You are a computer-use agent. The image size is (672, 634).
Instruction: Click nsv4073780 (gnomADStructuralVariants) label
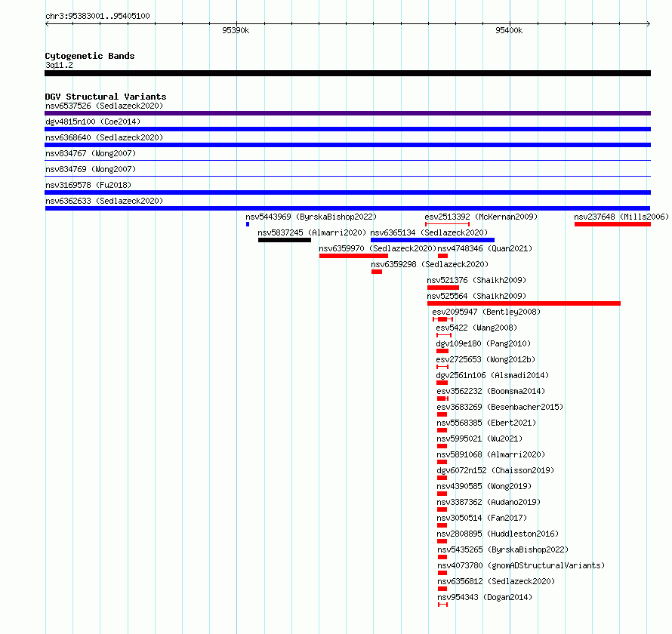[521, 565]
